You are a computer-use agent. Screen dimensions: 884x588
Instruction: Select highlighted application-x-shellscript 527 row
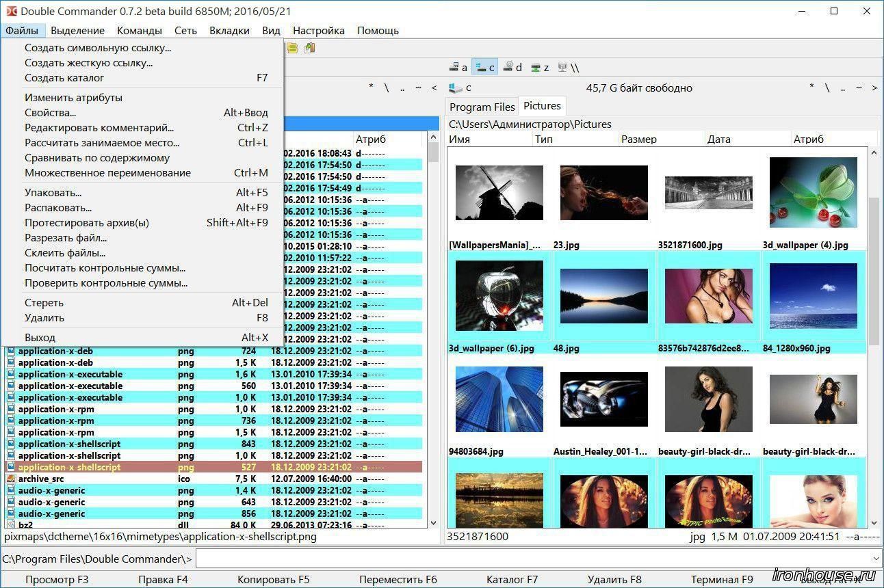click(213, 468)
